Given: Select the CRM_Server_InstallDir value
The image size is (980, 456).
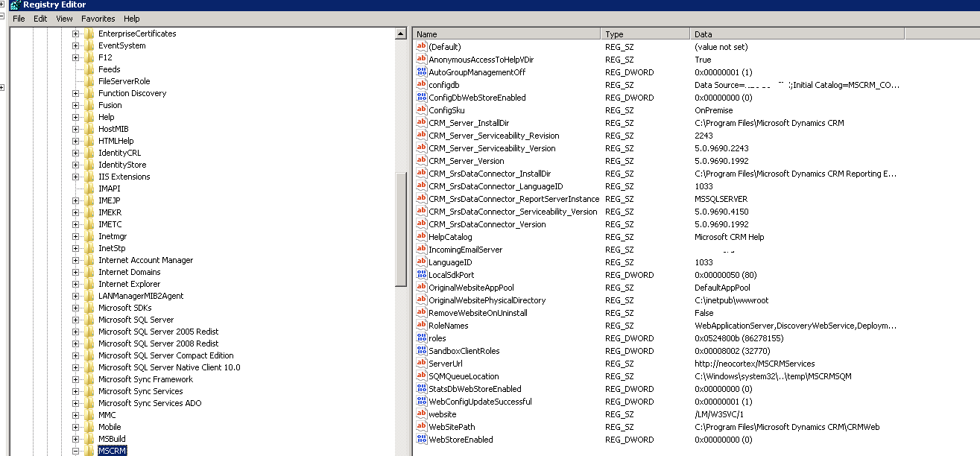Looking at the screenshot, I should click(x=479, y=123).
